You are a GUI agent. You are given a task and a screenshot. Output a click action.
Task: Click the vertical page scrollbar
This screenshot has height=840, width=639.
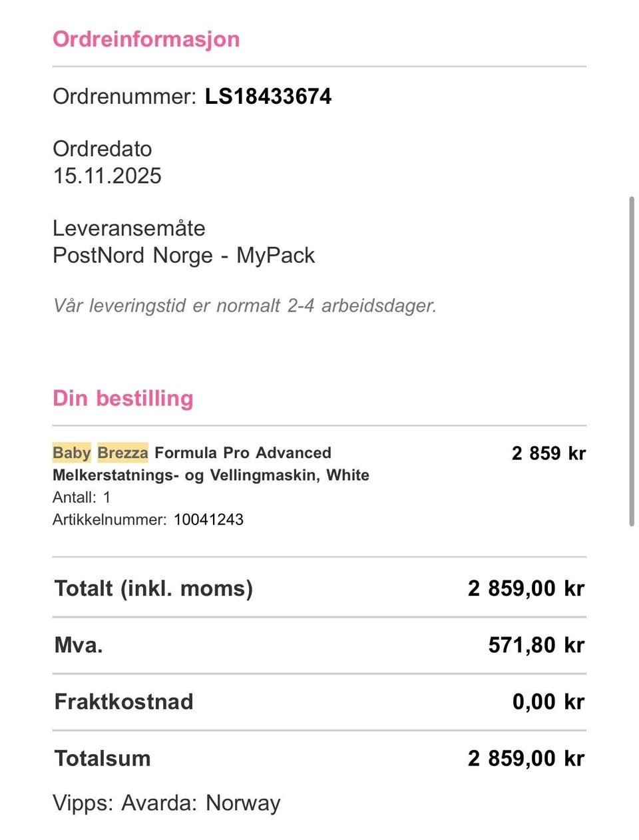(x=632, y=360)
